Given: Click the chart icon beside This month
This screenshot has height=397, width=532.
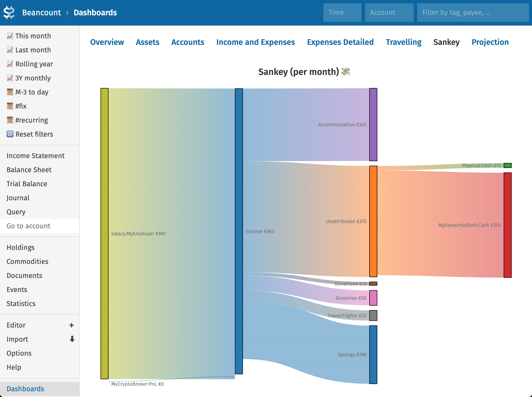Looking at the screenshot, I should point(10,36).
